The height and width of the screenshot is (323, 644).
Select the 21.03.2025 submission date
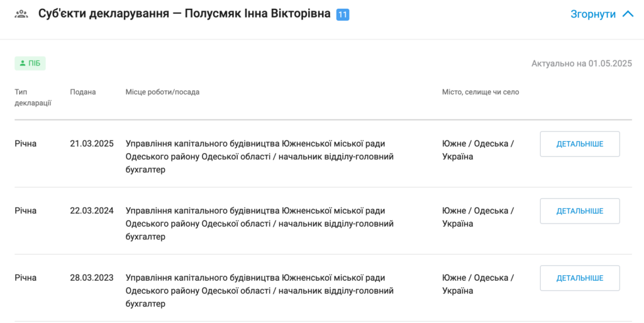[x=92, y=144]
